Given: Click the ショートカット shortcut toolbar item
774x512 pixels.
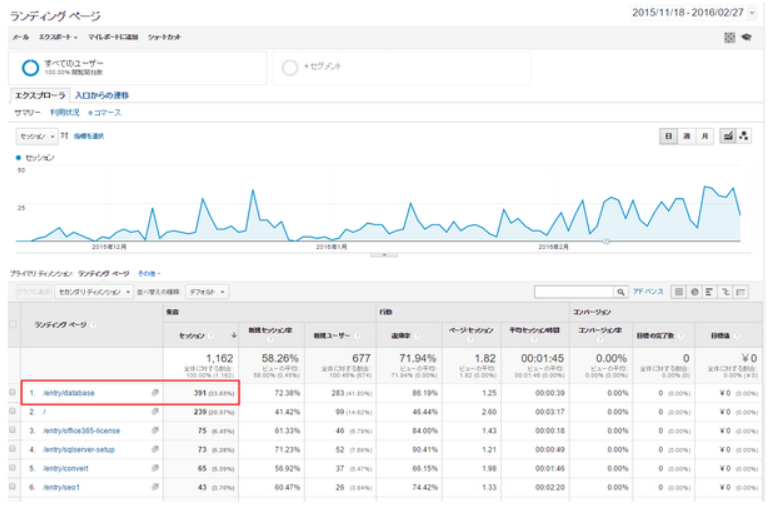Looking at the screenshot, I should pyautogui.click(x=164, y=37).
